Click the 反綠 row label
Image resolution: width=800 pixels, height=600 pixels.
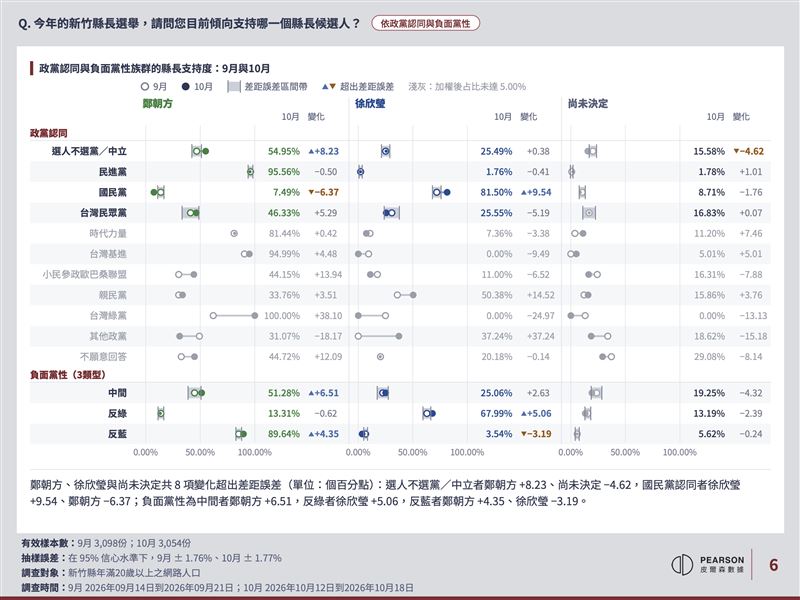[x=117, y=413]
